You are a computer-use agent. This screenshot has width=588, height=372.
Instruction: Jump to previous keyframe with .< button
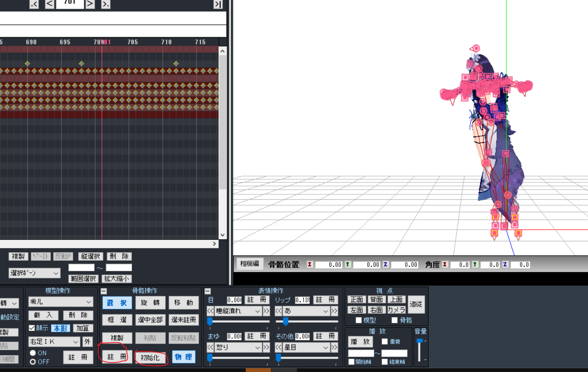coord(34,4)
